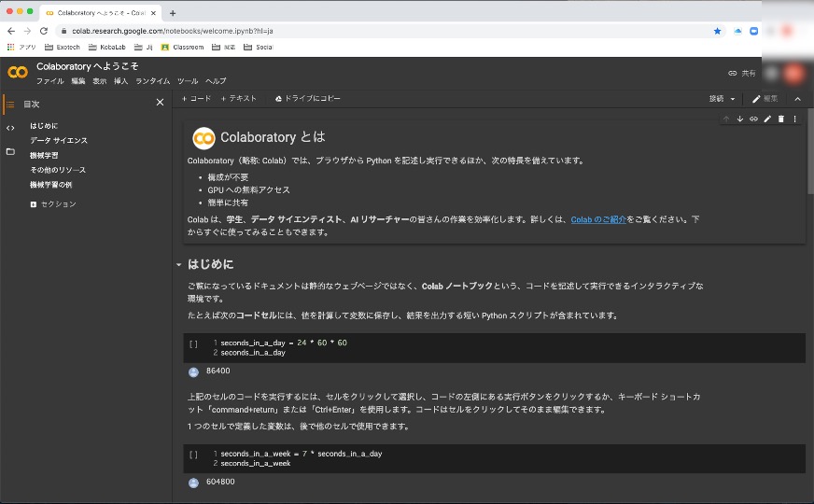
Task: Move cell up with arrow icon
Action: coord(726,119)
